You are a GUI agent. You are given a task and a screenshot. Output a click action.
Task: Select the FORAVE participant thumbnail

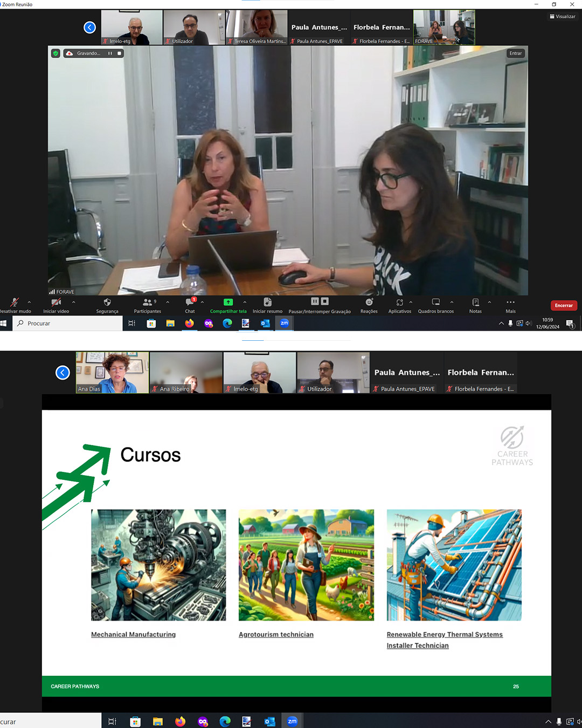[444, 28]
